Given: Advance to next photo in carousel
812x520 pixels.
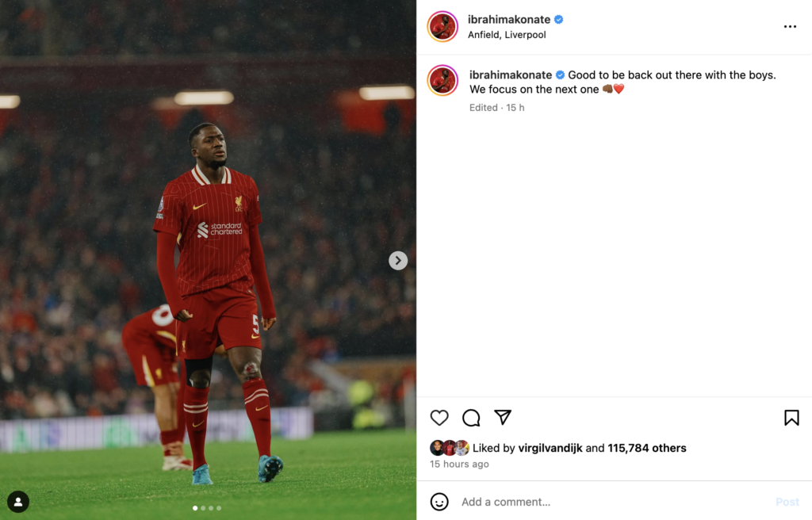Looking at the screenshot, I should (x=398, y=261).
